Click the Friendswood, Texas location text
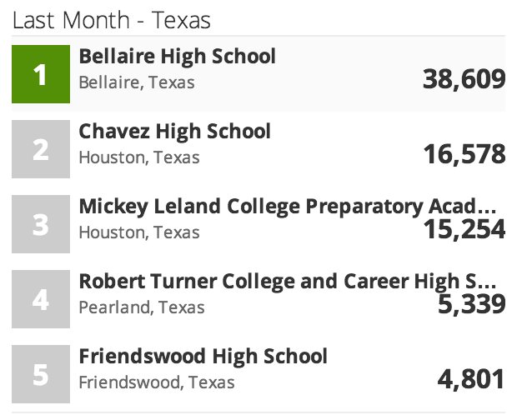Image resolution: width=522 pixels, height=420 pixels. 157,382
